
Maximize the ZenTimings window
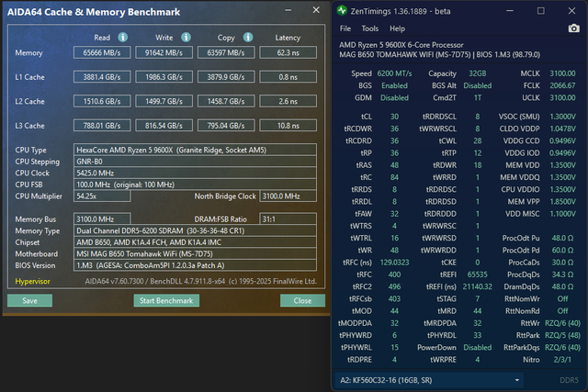tap(541, 11)
